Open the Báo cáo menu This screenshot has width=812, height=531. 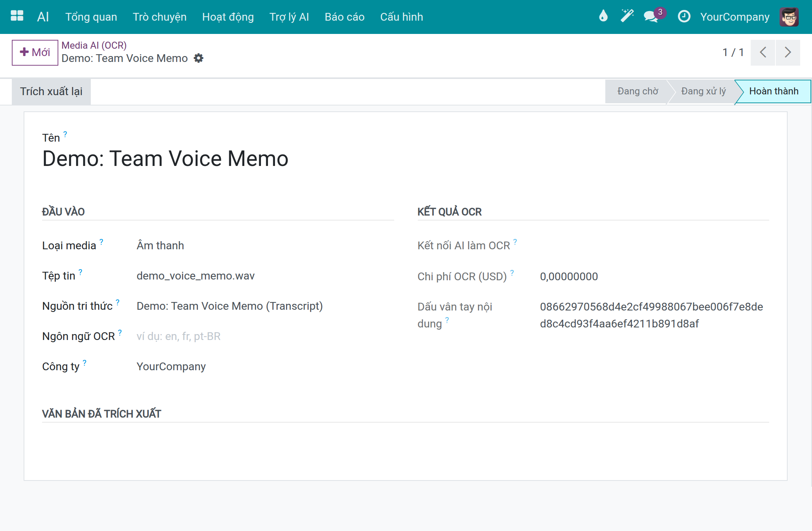[345, 17]
